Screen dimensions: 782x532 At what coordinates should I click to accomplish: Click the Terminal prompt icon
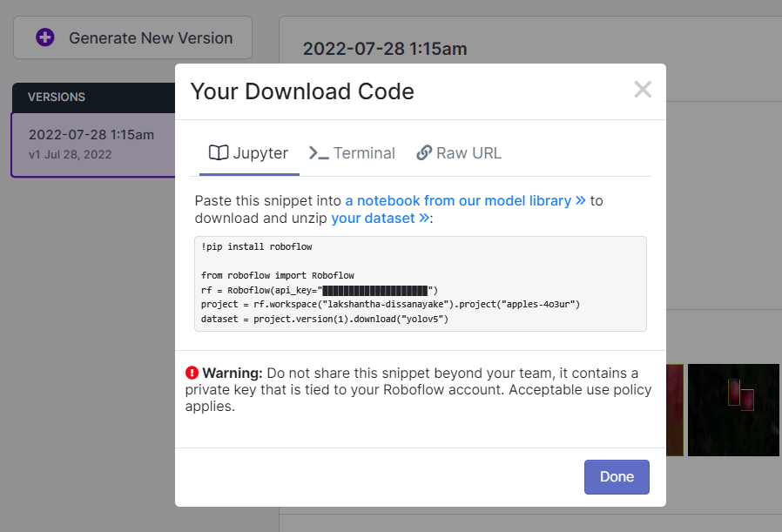click(319, 153)
